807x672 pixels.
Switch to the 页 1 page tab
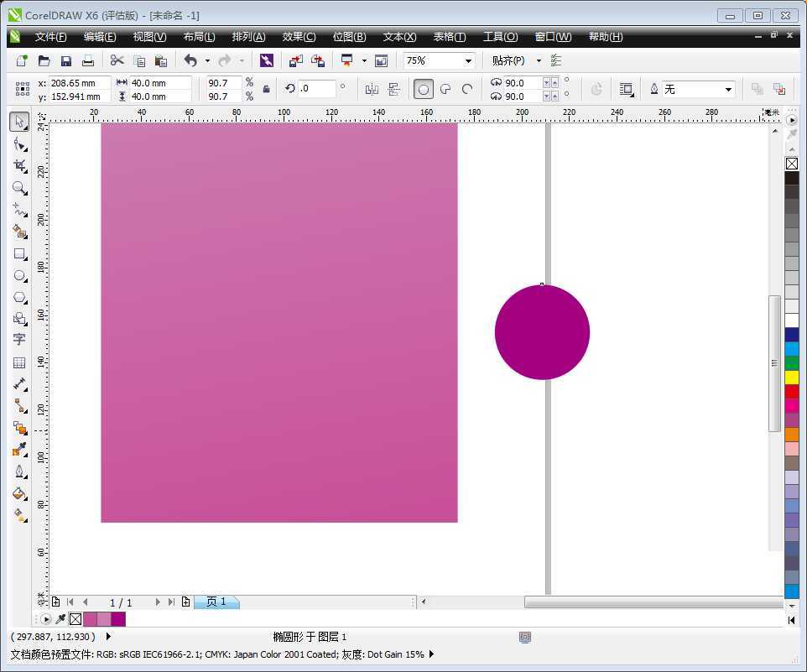pyautogui.click(x=216, y=602)
